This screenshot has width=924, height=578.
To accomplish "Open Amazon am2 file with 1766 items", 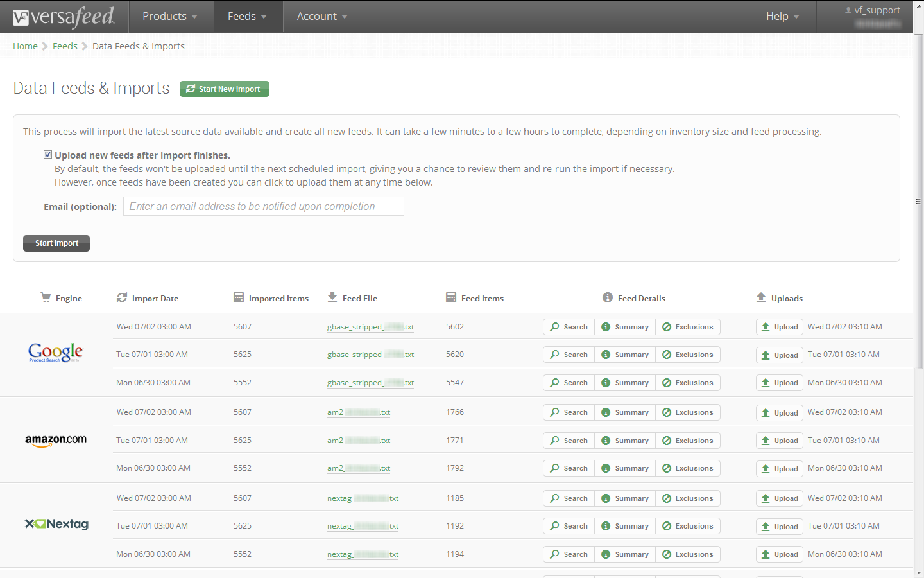I will click(x=359, y=412).
